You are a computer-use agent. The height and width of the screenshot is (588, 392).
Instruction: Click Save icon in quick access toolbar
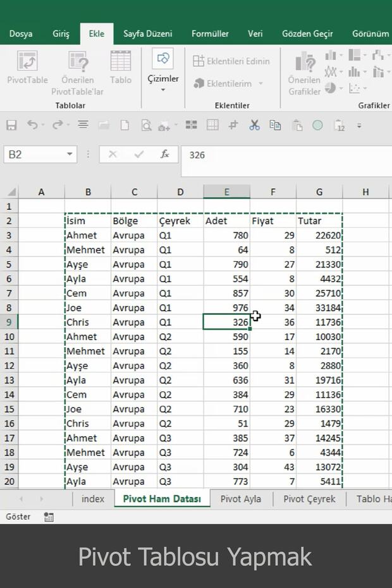pos(11,125)
